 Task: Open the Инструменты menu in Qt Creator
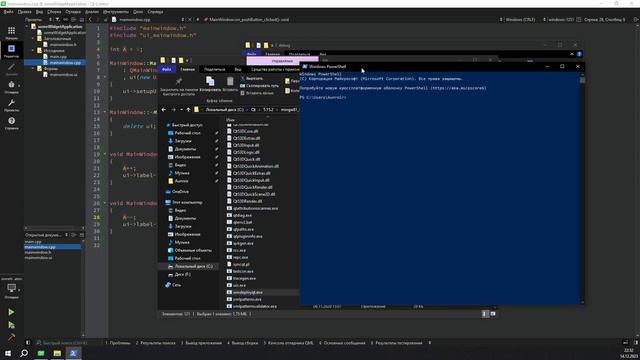click(x=116, y=12)
